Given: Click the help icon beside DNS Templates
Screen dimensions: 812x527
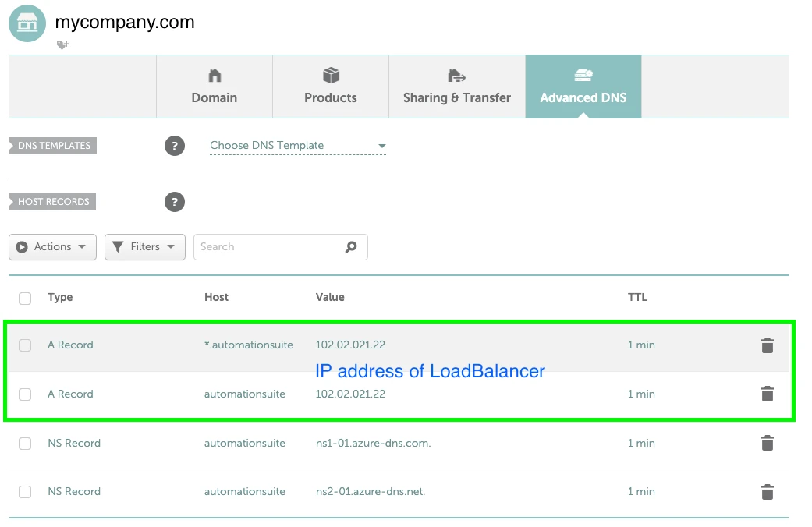Looking at the screenshot, I should (175, 146).
